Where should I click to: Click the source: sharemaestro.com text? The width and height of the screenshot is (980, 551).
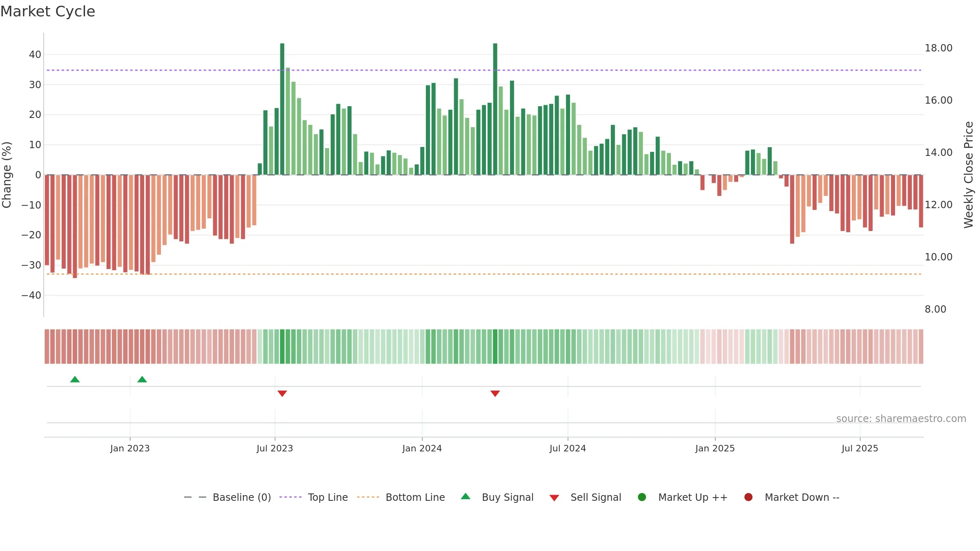click(901, 419)
